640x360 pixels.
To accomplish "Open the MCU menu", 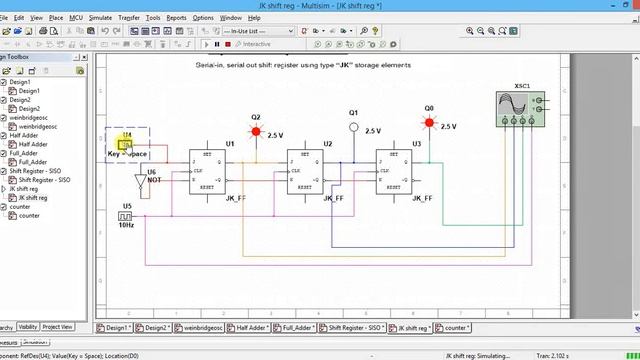I will [x=76, y=18].
